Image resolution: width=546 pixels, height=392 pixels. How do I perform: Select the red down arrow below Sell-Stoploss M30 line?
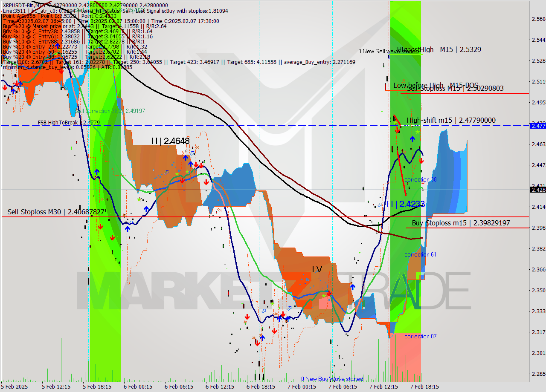pyautogui.click(x=101, y=226)
